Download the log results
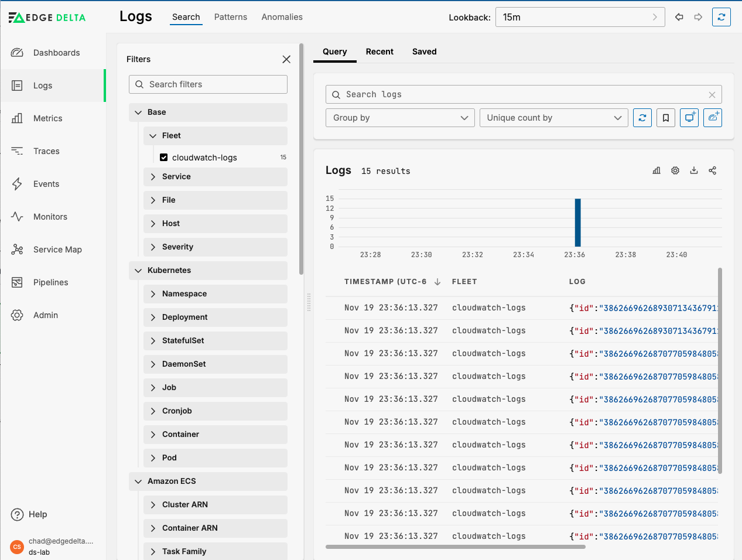742x560 pixels. click(694, 170)
